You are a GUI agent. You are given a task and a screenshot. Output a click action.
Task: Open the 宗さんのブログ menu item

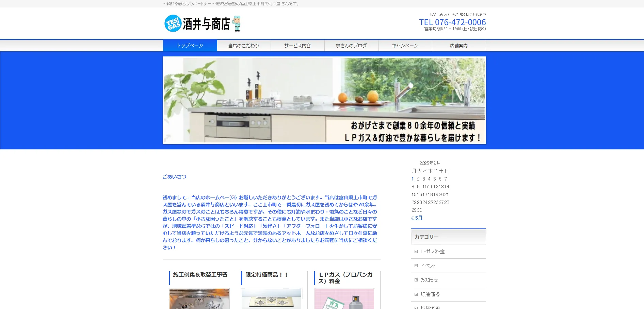pyautogui.click(x=351, y=46)
